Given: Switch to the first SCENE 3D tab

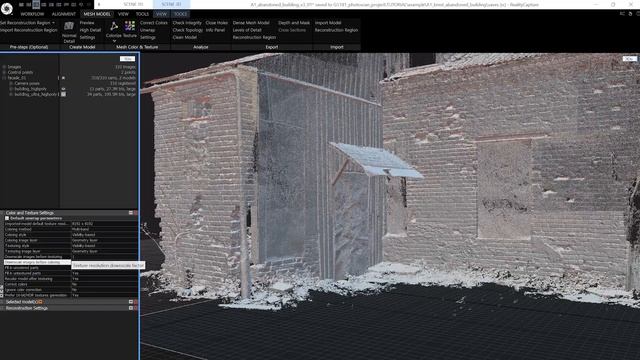Looking at the screenshot, I should pos(133,4).
